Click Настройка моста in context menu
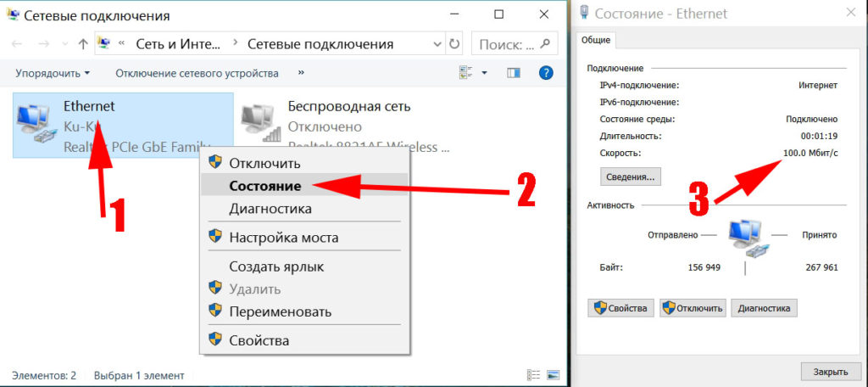 click(283, 238)
